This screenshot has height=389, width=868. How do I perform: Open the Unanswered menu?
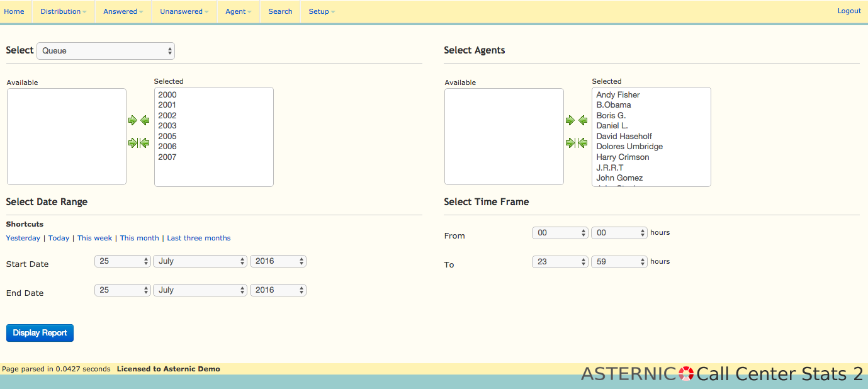(x=184, y=11)
